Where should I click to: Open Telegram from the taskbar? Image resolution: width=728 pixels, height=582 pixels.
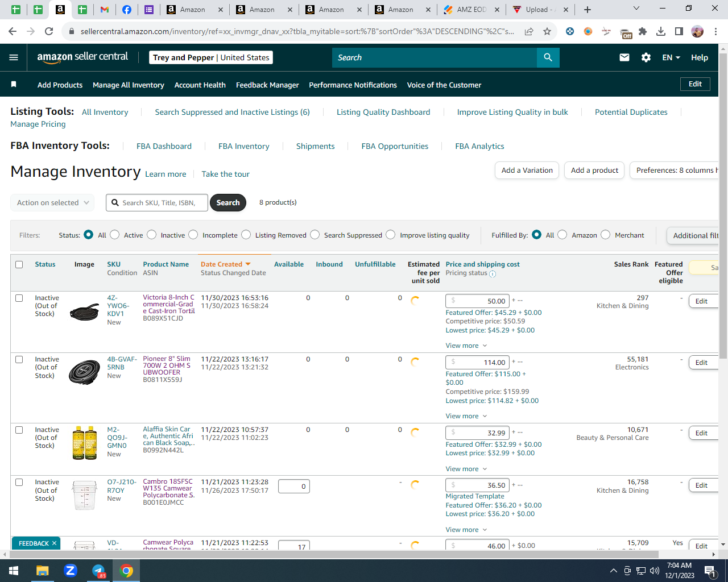point(98,571)
